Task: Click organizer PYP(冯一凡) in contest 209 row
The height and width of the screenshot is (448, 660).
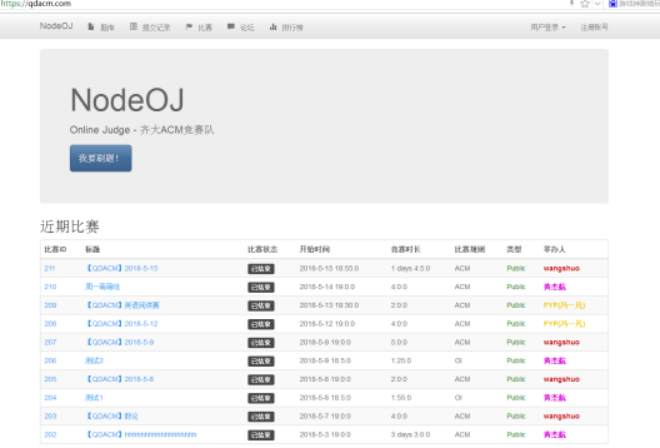Action: tap(563, 305)
